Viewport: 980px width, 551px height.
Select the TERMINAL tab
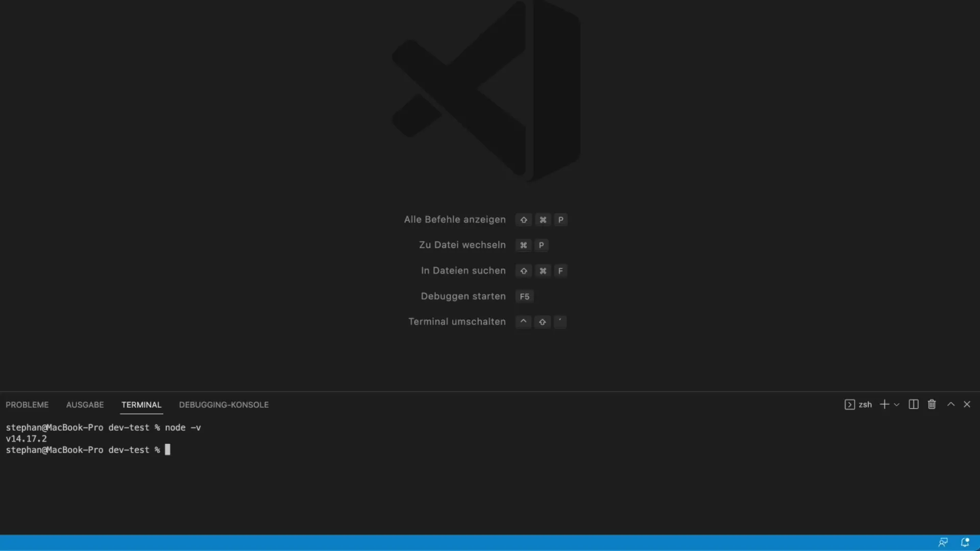tap(141, 405)
